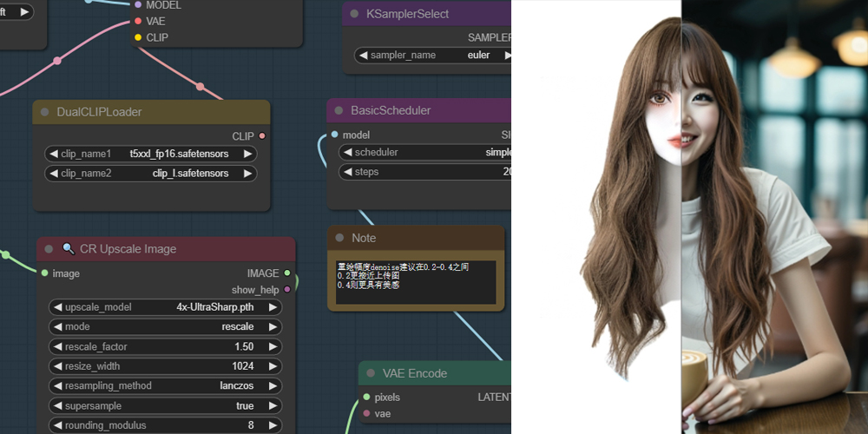Collapse the BasicScheduler node dot
868x434 pixels.
pyautogui.click(x=339, y=111)
